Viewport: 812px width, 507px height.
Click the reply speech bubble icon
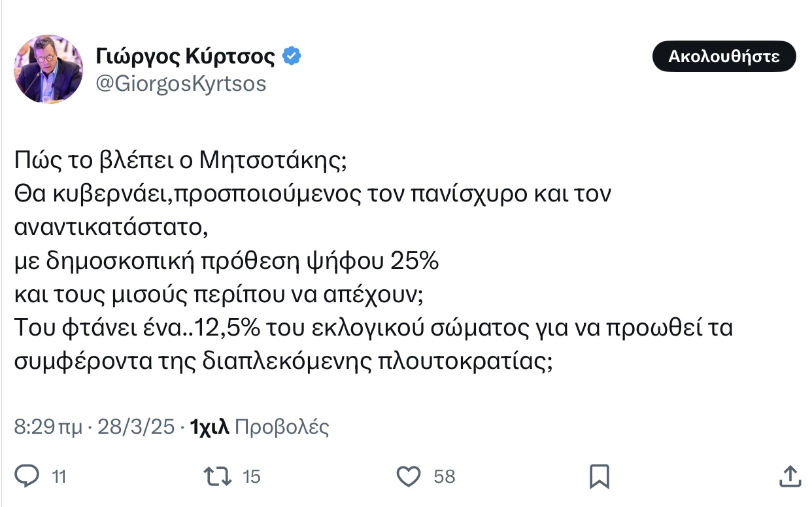pyautogui.click(x=27, y=476)
